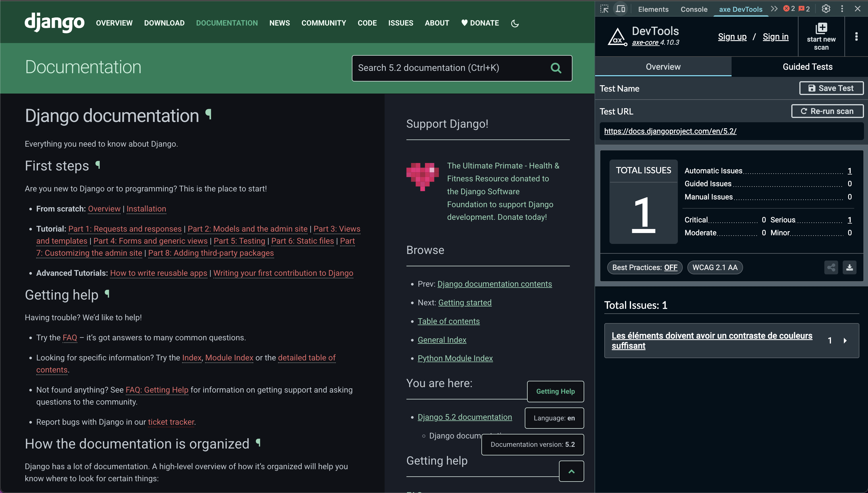Open Les éléments doivent avoir un contraste link

712,341
